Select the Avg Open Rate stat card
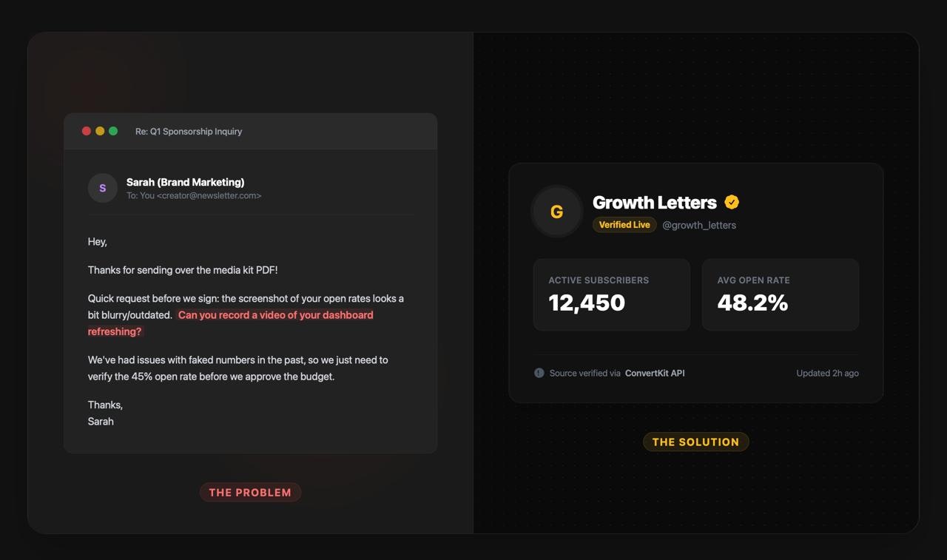 pos(781,294)
